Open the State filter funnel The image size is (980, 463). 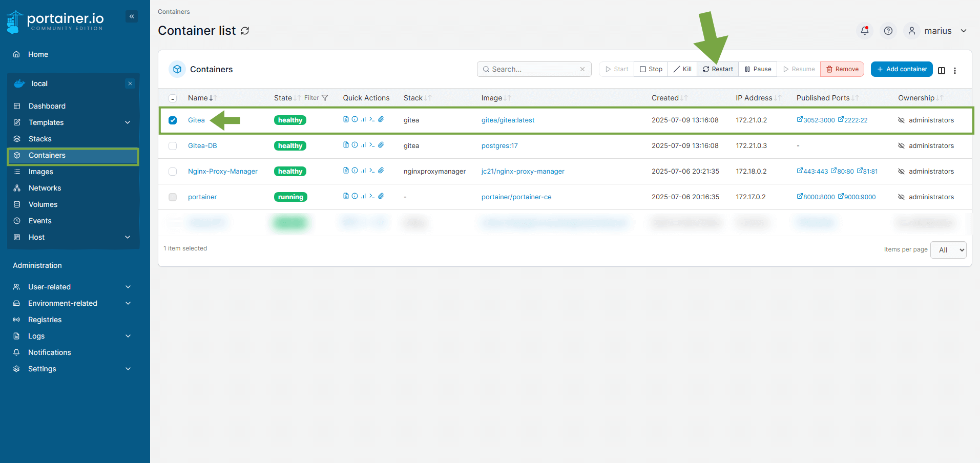click(325, 98)
